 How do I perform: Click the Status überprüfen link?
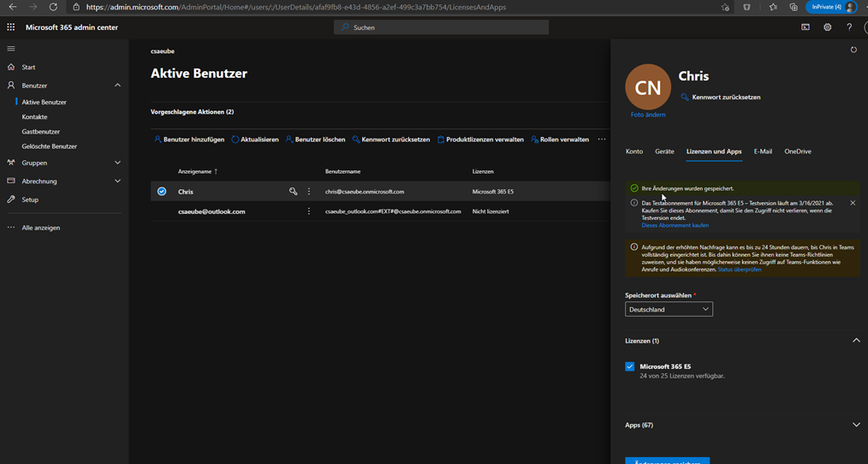739,270
